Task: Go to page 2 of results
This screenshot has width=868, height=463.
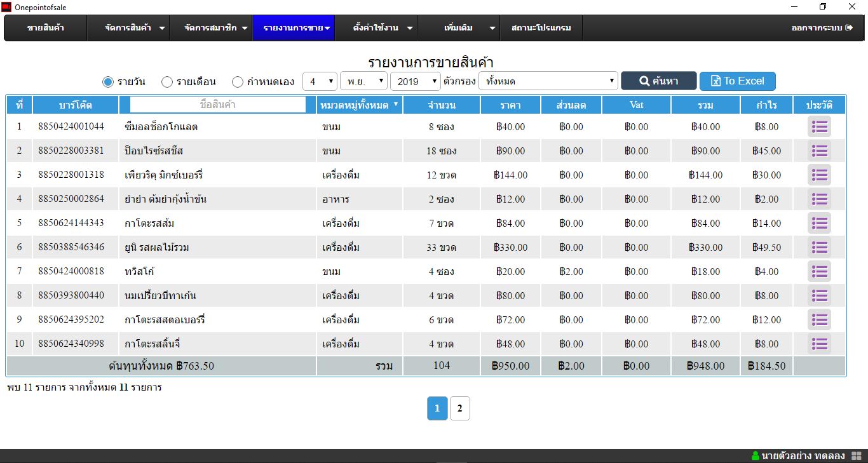Action: pos(459,408)
